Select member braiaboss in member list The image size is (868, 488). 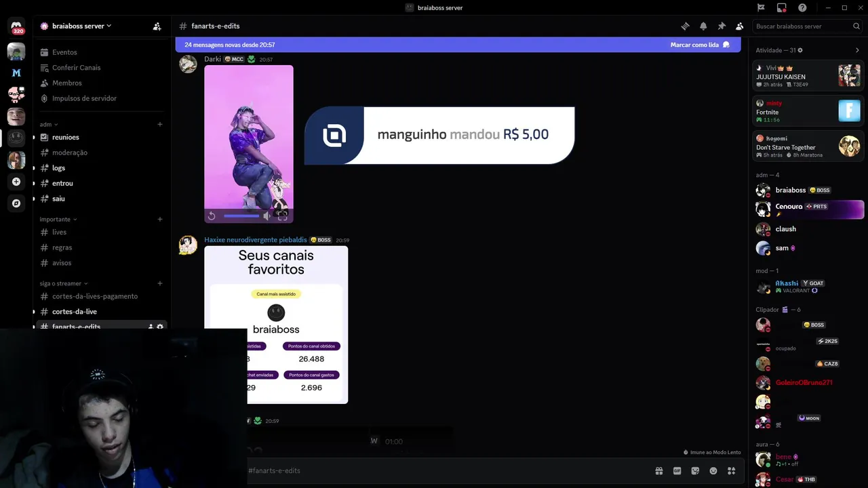(x=808, y=190)
